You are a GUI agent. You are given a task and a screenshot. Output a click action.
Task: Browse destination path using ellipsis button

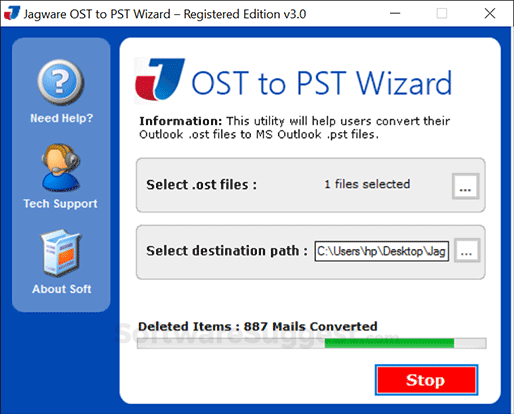coord(467,251)
